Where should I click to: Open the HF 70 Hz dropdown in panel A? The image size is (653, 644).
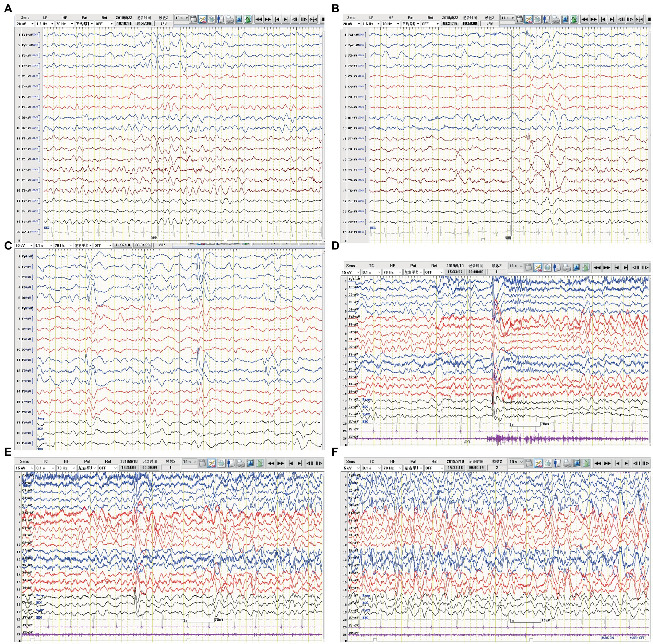point(65,24)
